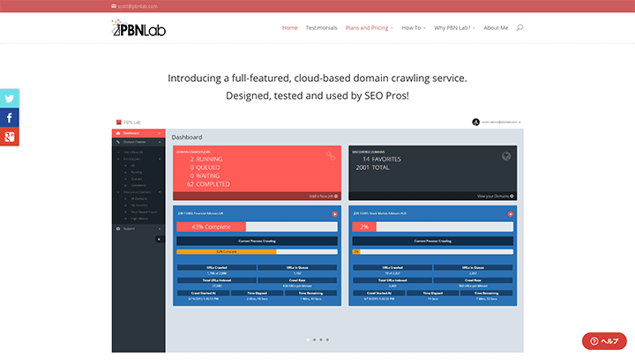Click the PBN Lab logo

point(138,28)
